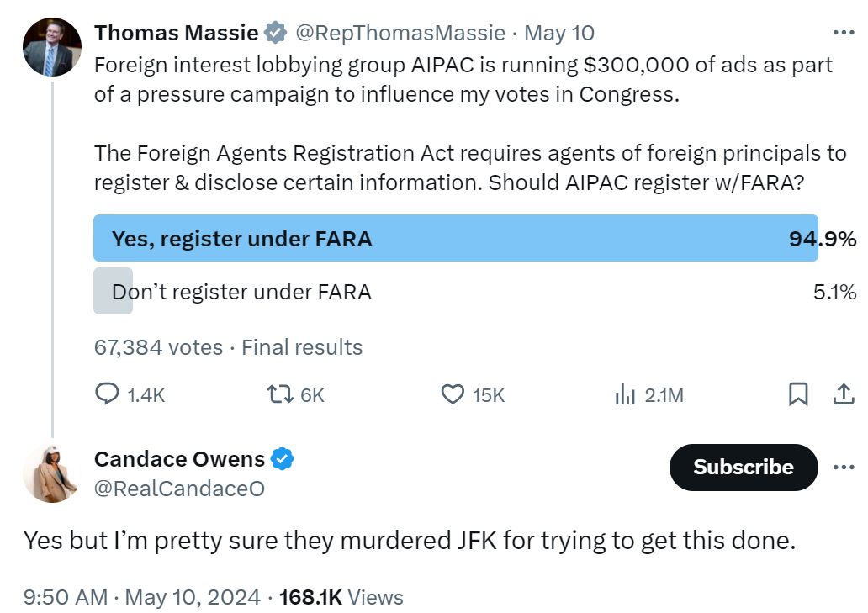Subscribe to Candace Owens
The image size is (868, 613).
(x=743, y=468)
